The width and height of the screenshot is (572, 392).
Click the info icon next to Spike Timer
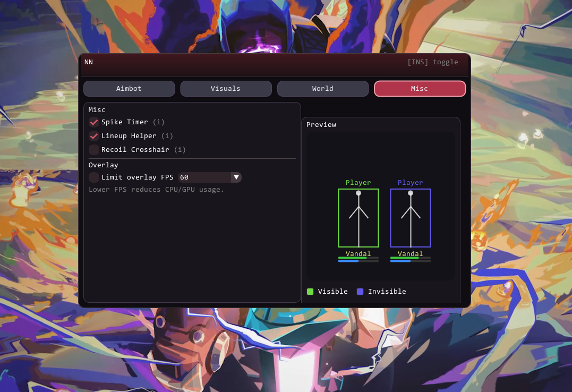click(x=159, y=122)
